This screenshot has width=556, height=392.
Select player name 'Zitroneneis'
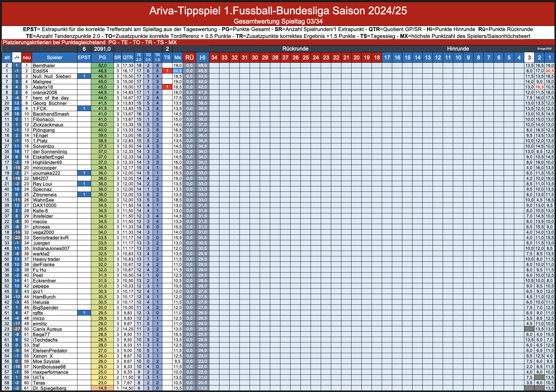coord(45,195)
